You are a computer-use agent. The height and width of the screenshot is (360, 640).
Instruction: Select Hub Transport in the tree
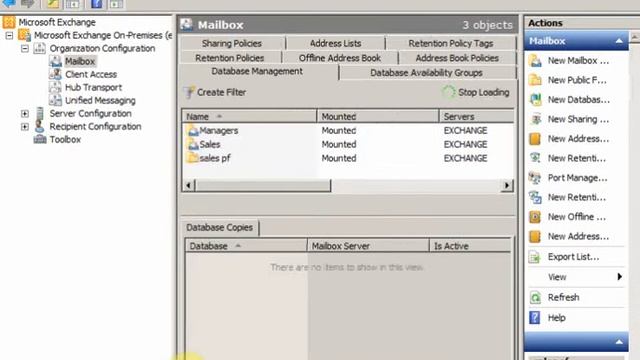click(x=93, y=87)
